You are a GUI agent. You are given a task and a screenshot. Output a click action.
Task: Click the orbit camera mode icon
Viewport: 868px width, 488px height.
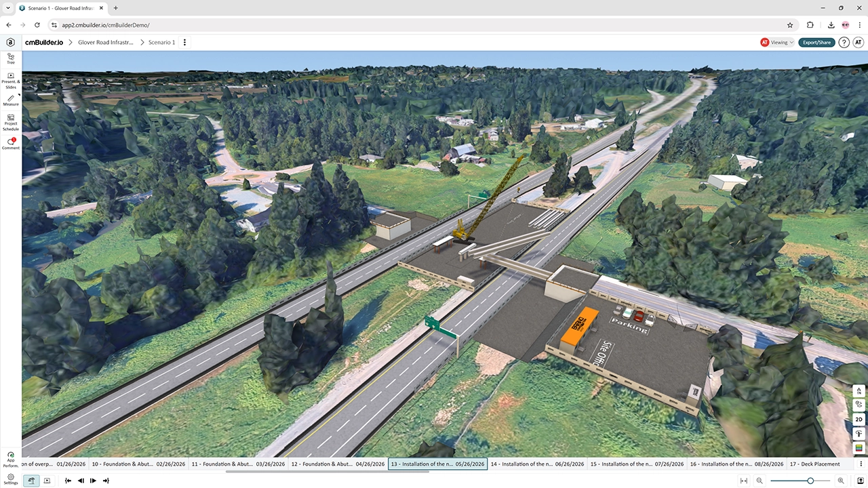(x=859, y=405)
